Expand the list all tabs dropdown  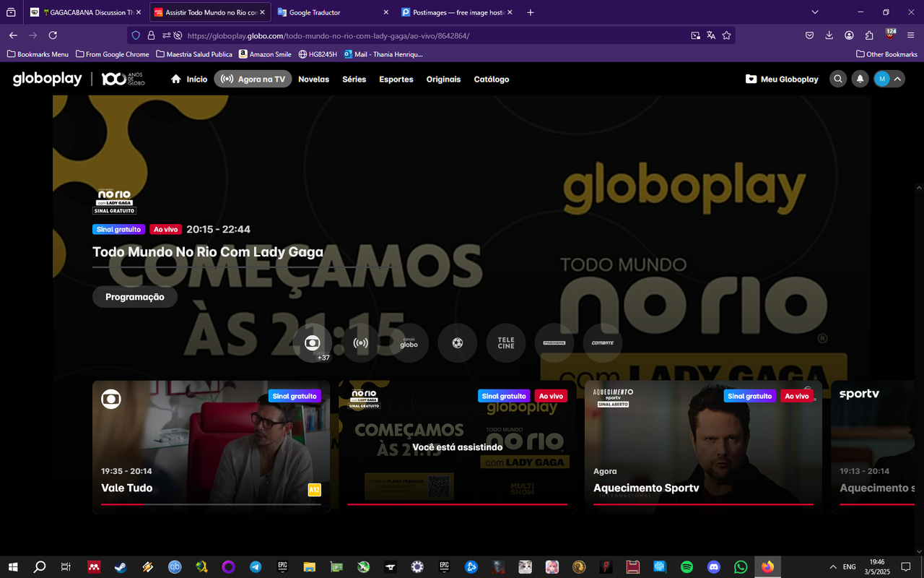pyautogui.click(x=815, y=12)
